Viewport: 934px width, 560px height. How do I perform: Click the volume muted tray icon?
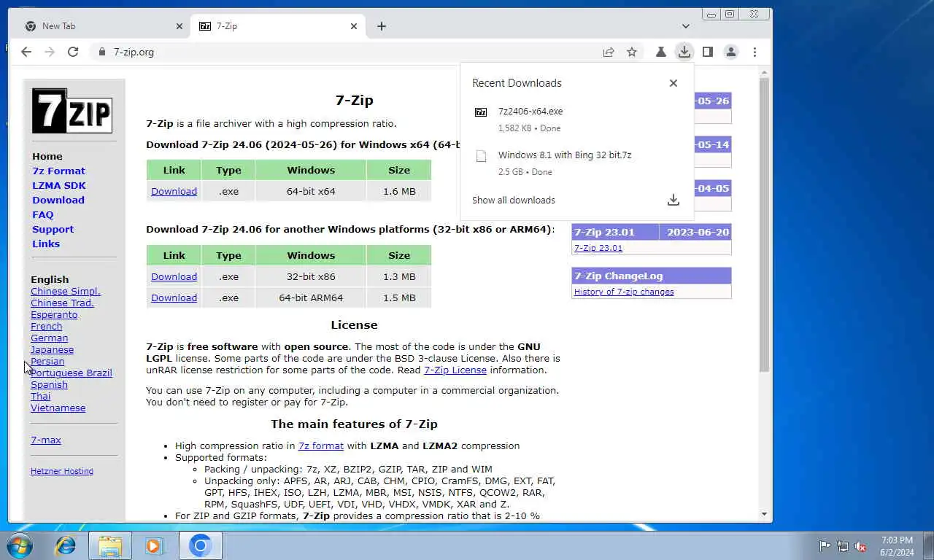(x=860, y=546)
